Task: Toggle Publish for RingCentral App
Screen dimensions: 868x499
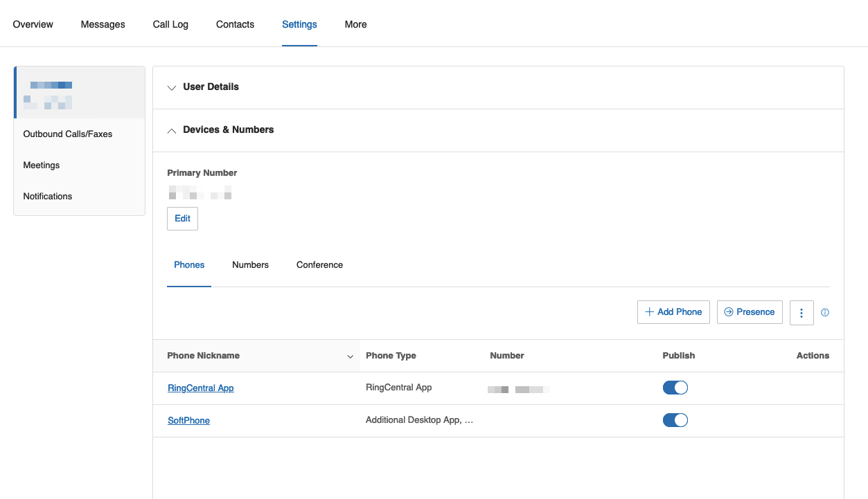Action: point(675,388)
